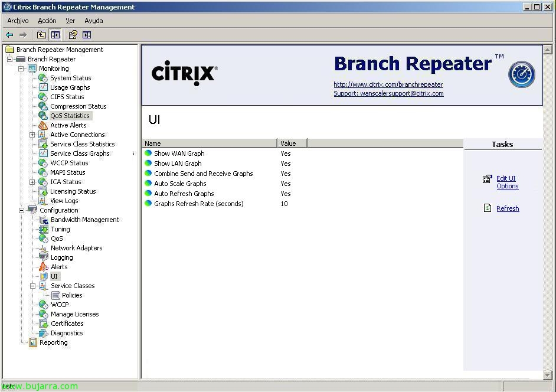The height and width of the screenshot is (392, 556).
Task: Open the Ver menu
Action: click(x=70, y=21)
